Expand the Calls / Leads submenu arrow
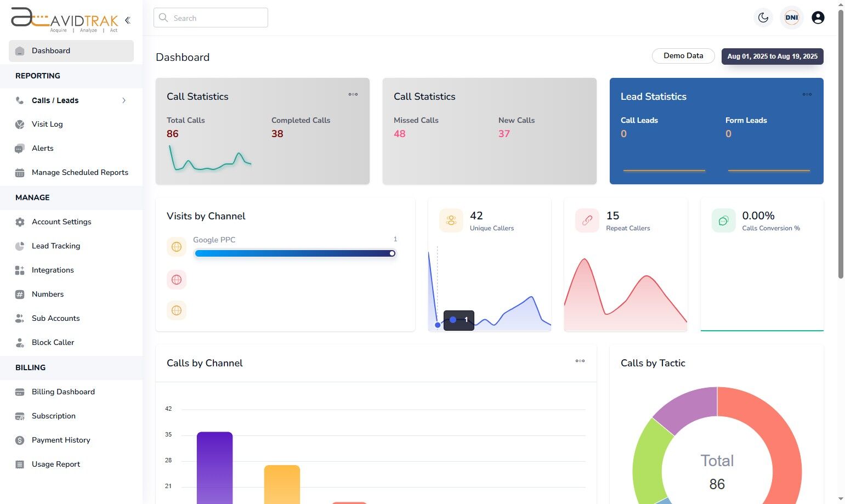 [x=124, y=100]
